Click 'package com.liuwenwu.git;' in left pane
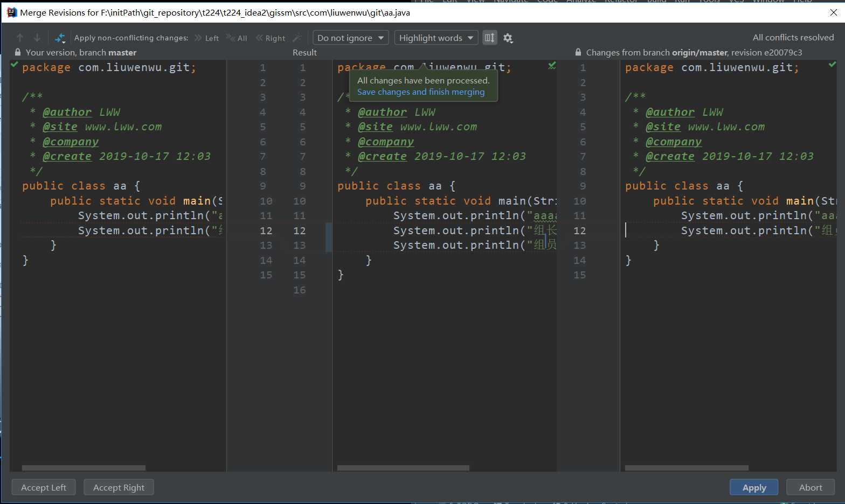 (109, 67)
